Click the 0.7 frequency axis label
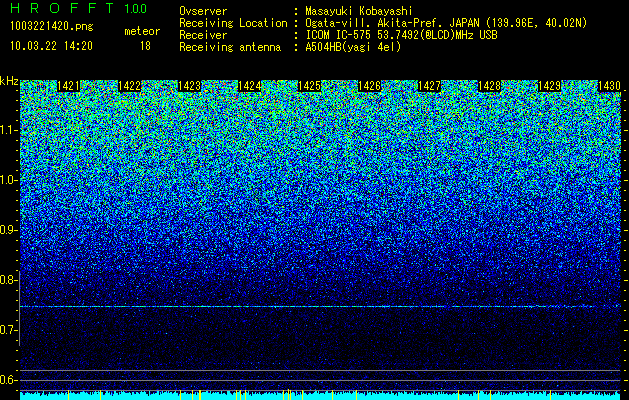 (x=7, y=330)
